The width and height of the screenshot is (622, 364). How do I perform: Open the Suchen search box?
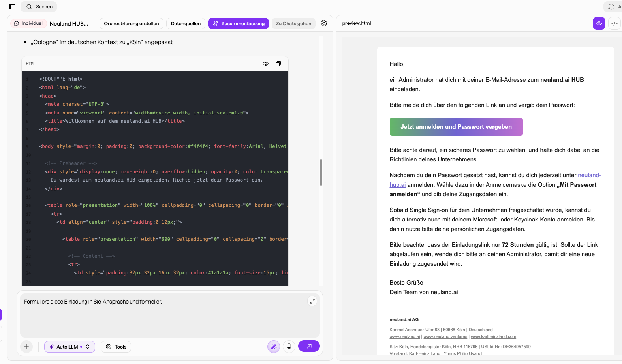click(39, 7)
